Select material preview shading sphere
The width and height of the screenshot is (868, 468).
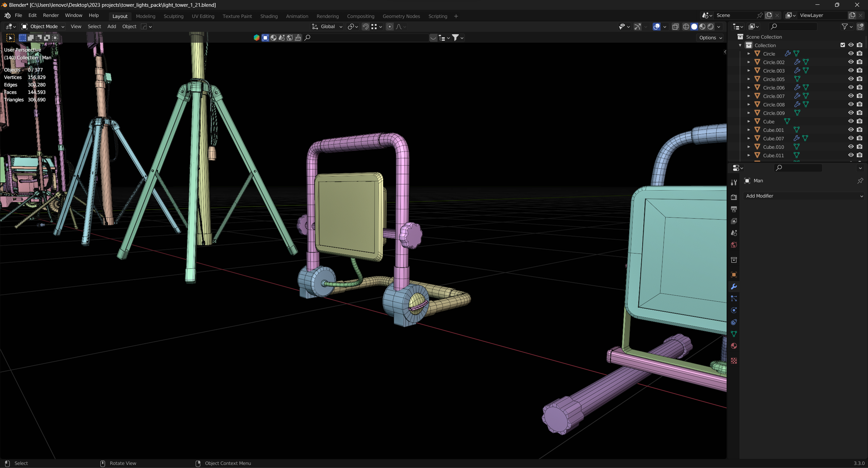click(x=703, y=26)
